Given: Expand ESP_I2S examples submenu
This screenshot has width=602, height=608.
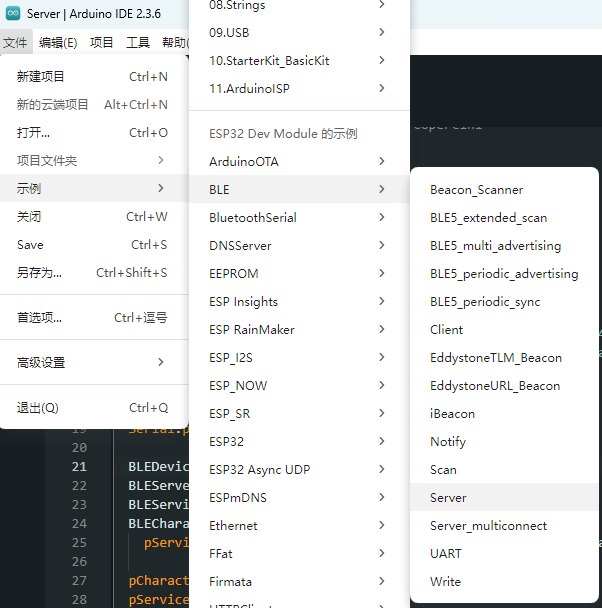Looking at the screenshot, I should 299,357.
